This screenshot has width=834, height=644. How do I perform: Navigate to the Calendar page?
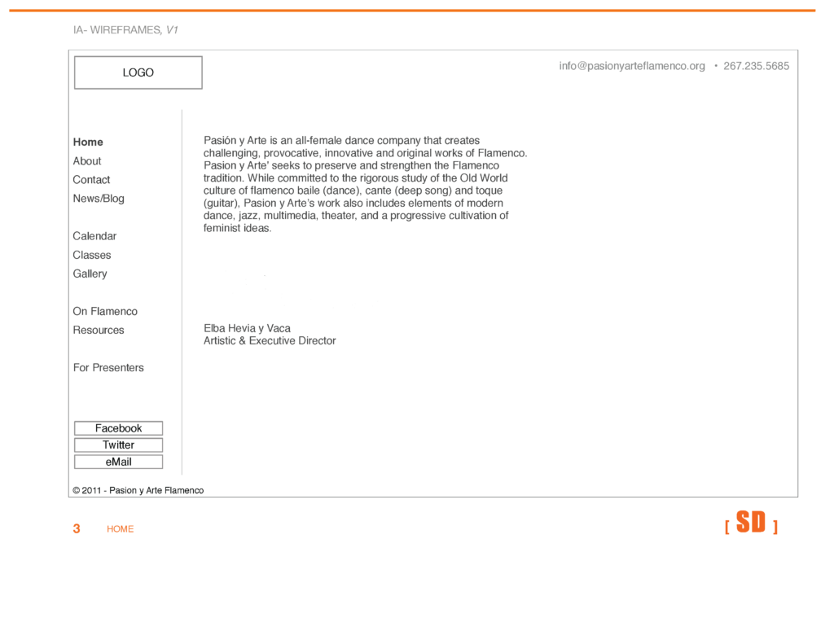click(94, 236)
